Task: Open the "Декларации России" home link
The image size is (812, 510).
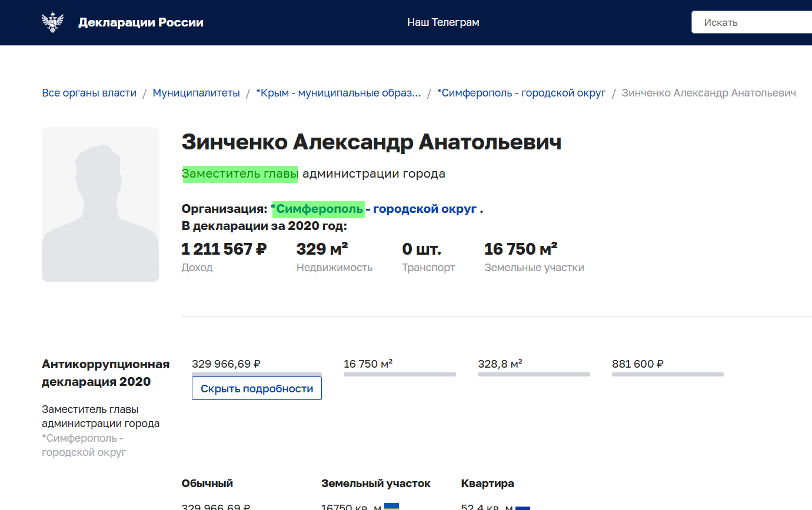Action: pos(141,22)
